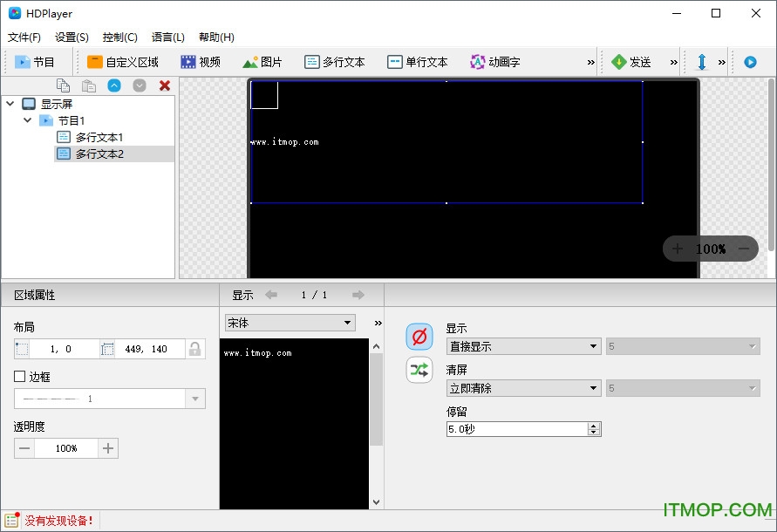Click the random transition shuffle icon

419,370
